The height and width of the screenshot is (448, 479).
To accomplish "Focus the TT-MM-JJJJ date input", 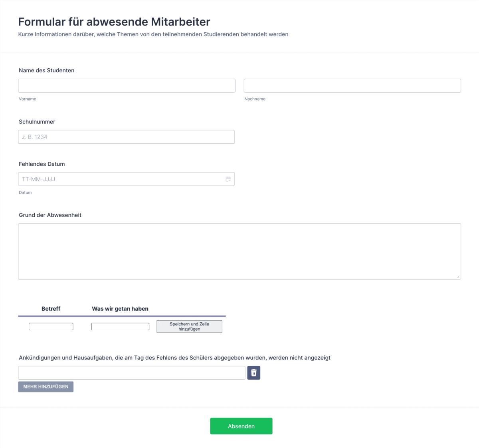I will [x=120, y=179].
